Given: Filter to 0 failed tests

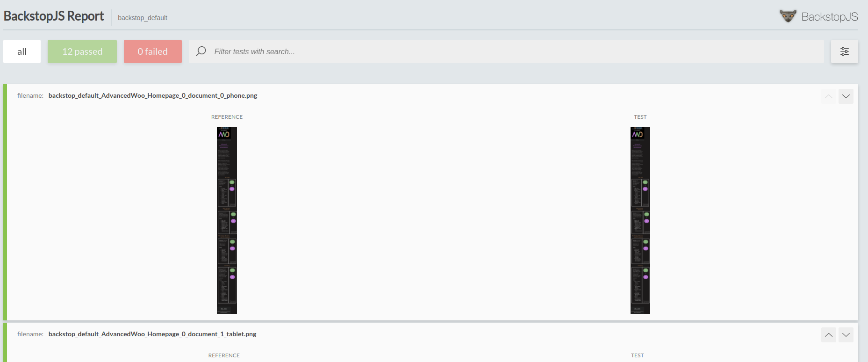Looking at the screenshot, I should pos(153,51).
